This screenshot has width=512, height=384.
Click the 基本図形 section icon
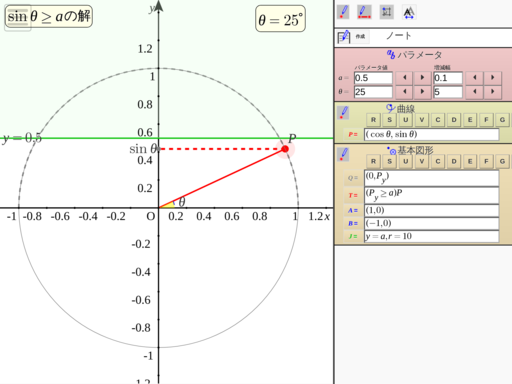pos(391,151)
